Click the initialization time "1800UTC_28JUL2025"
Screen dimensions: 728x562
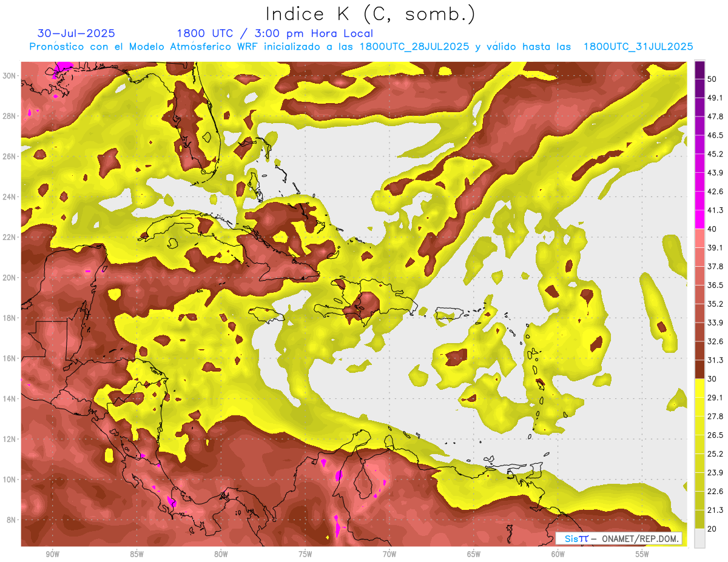coord(414,47)
